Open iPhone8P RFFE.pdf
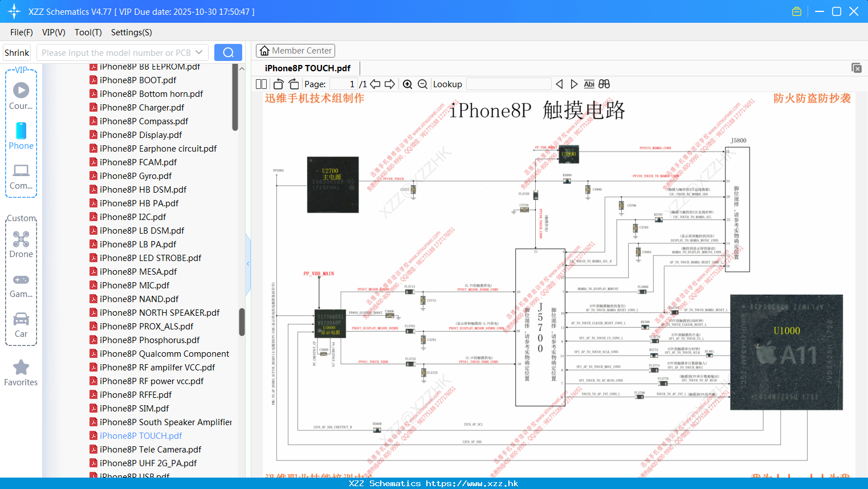This screenshot has width=868, height=489. pyautogui.click(x=136, y=395)
